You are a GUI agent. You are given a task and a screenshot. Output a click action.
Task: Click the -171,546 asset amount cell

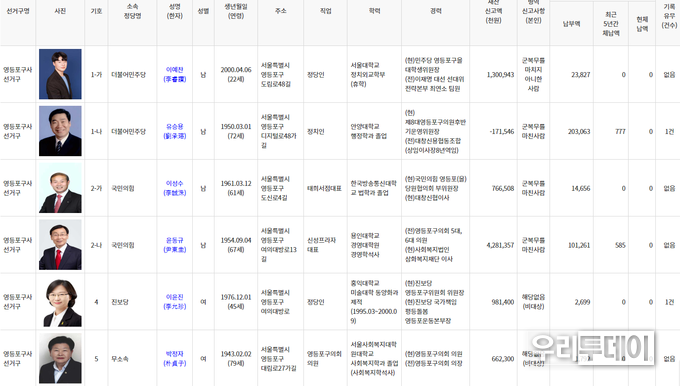tap(502, 131)
